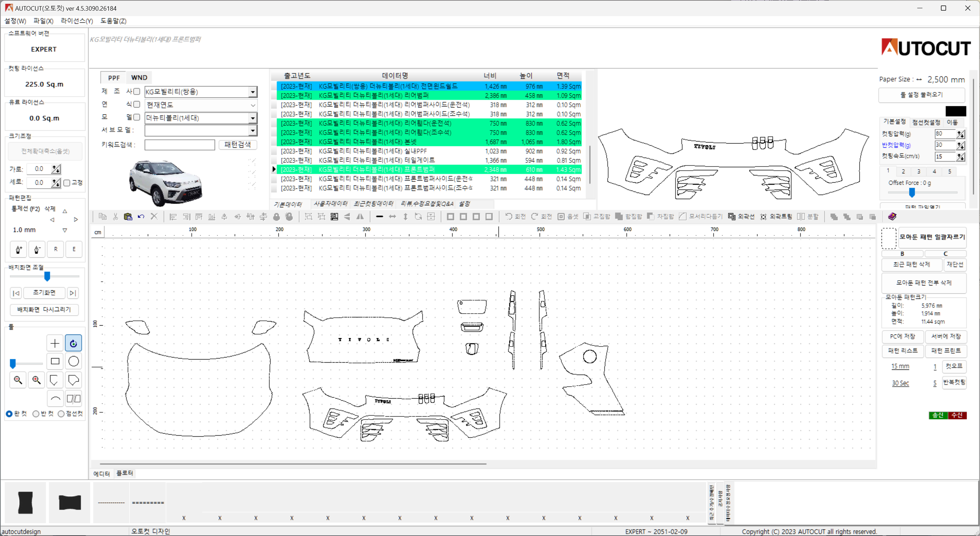The width and height of the screenshot is (980, 536).
Task: Click the lock icon in toolbar
Action: tap(277, 217)
